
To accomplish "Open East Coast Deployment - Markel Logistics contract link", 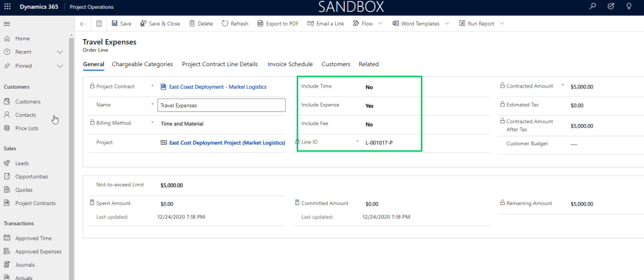I will (217, 87).
